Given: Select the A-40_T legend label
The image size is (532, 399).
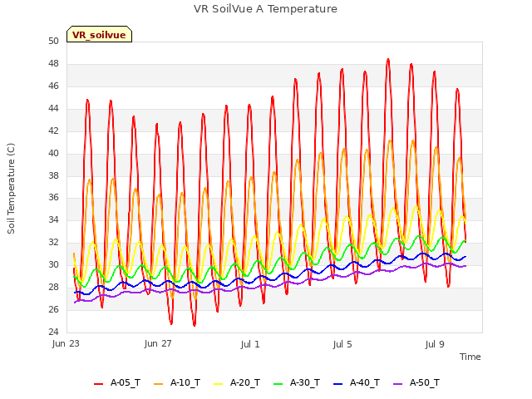Looking at the screenshot, I should 365,383.
